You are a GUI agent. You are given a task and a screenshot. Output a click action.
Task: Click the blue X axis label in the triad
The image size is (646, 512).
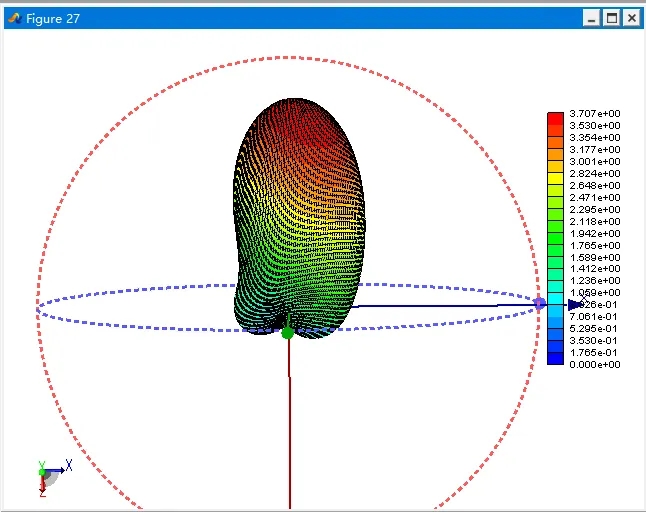(68, 465)
